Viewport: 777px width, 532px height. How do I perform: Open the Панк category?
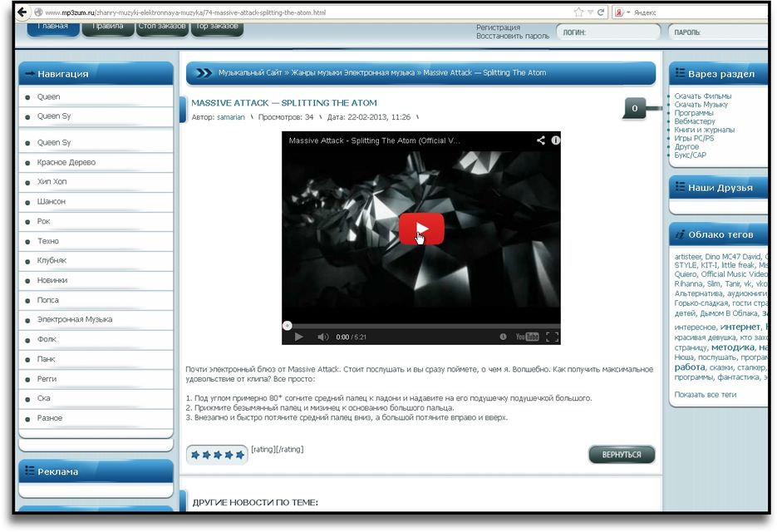[x=46, y=359]
